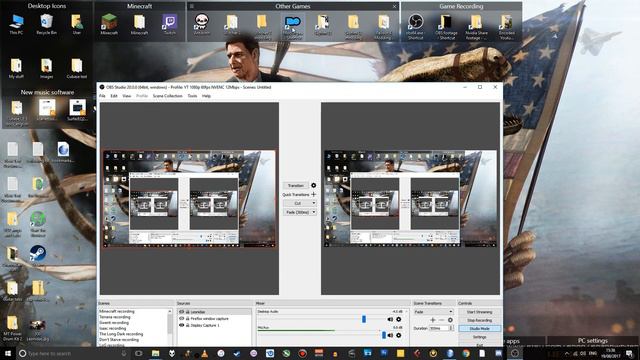This screenshot has height=360, width=640.
Task: Select the Terraria recording scene
Action: point(115,317)
